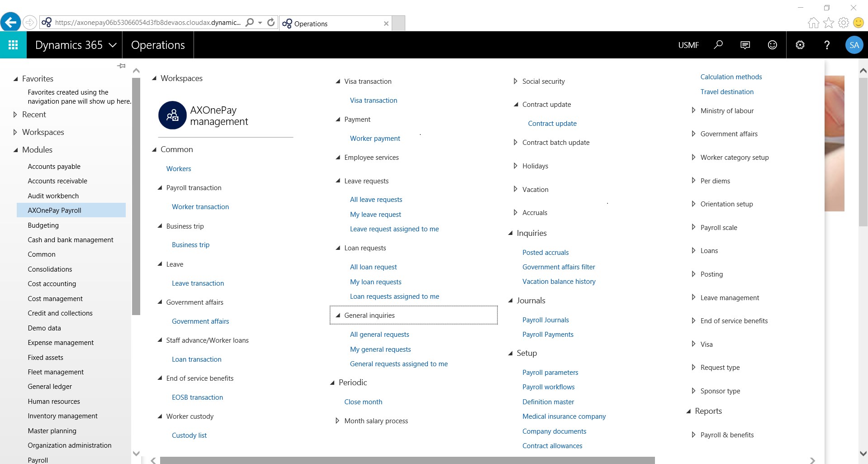Open the Government affairs filter link
The image size is (868, 464).
click(x=559, y=267)
